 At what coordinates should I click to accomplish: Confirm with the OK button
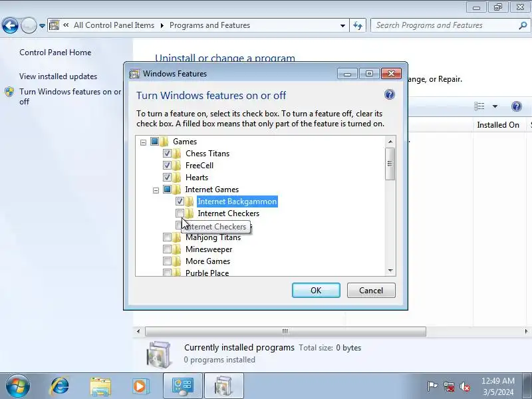[316, 291]
